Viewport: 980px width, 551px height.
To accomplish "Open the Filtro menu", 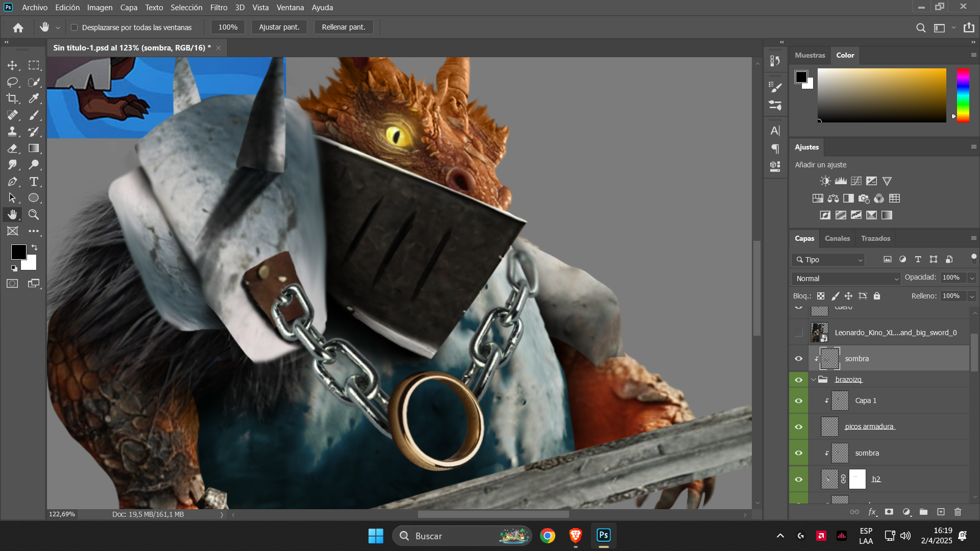I will [x=218, y=8].
